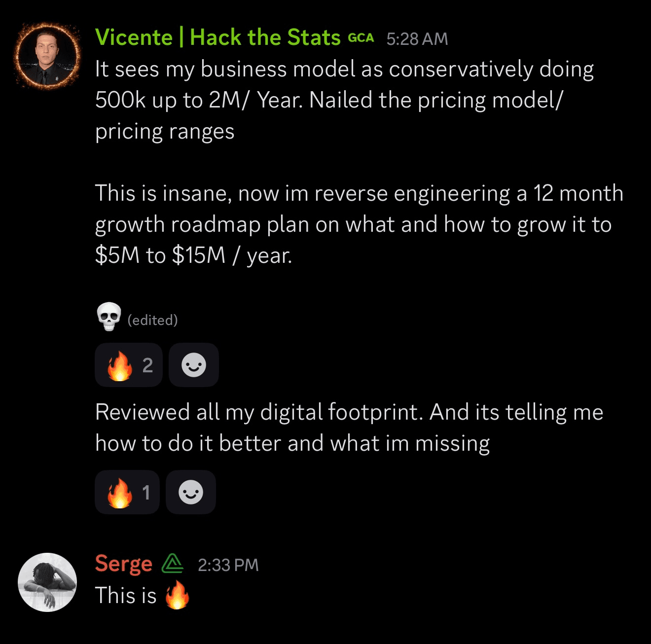Tap the fire emoji in Serge's message
Viewport: 651px width, 644px height.
(177, 595)
